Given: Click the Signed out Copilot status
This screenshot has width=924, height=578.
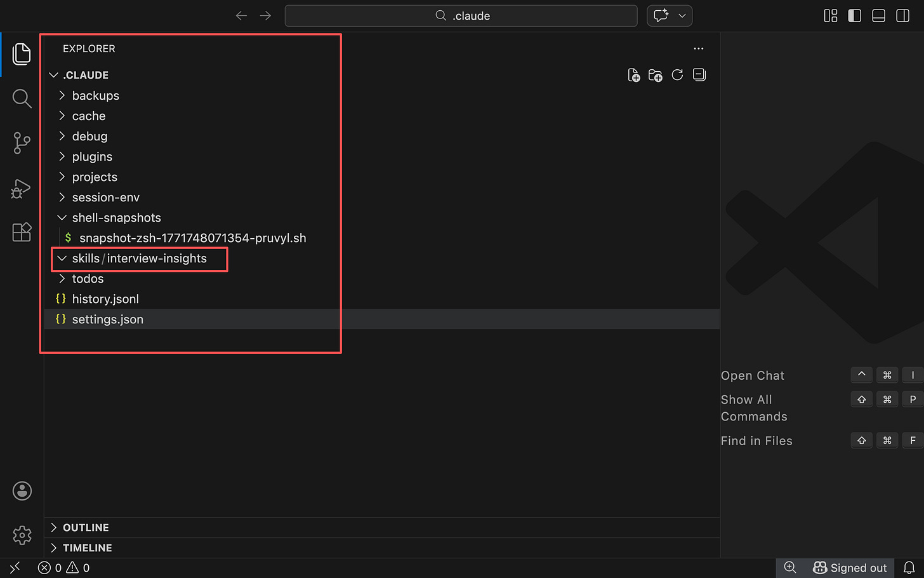Looking at the screenshot, I should [850, 568].
